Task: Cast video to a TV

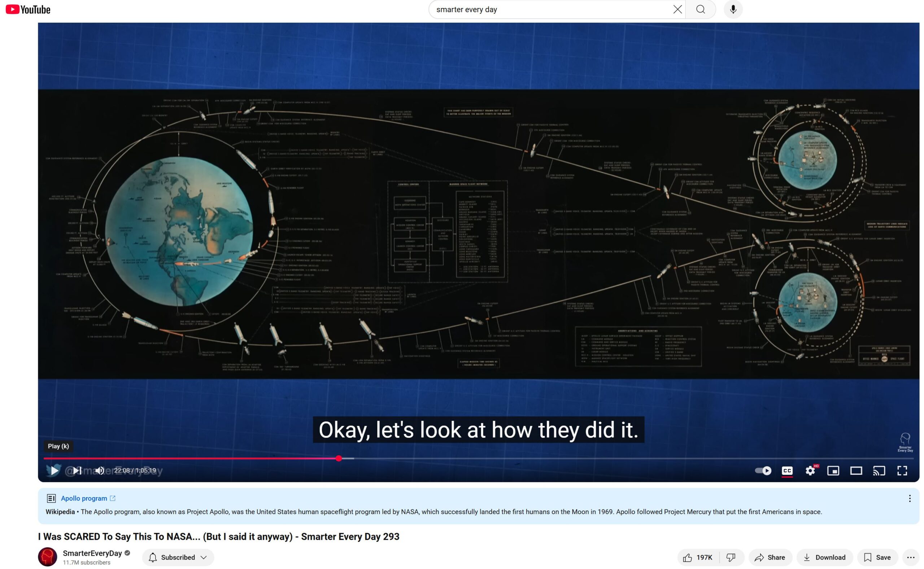Action: [879, 470]
